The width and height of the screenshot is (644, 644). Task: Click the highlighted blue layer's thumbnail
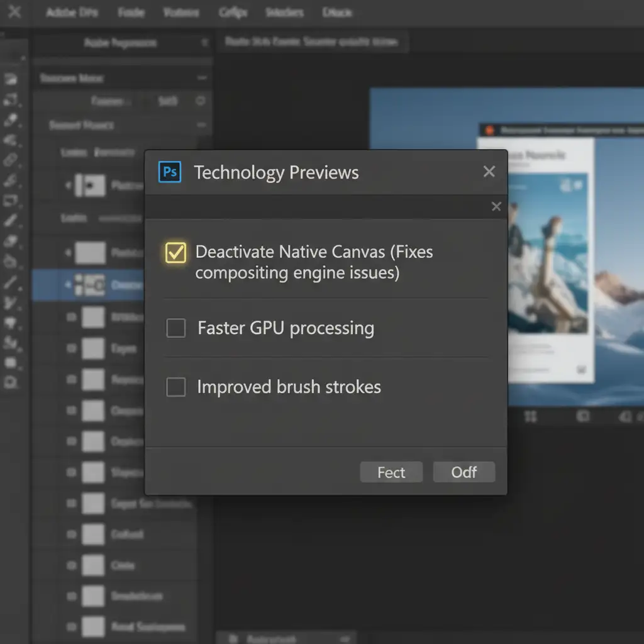click(x=89, y=285)
